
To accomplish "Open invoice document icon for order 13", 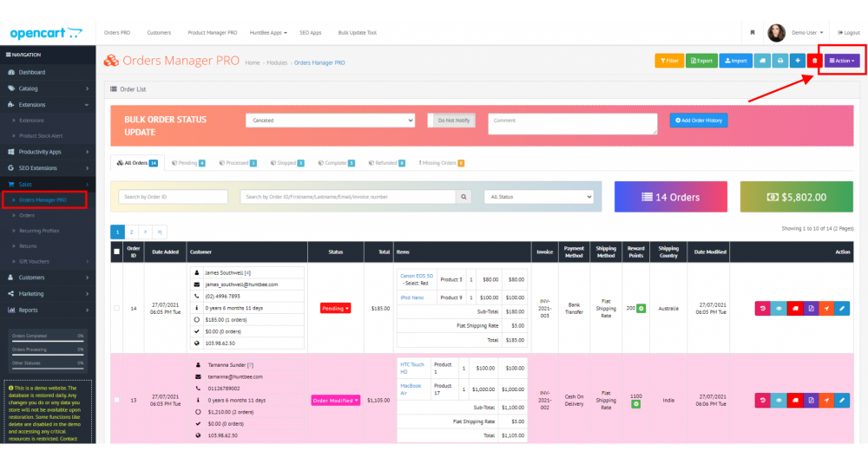I will [811, 401].
